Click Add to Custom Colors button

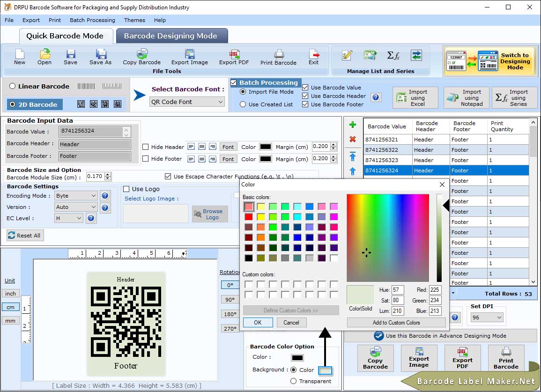pyautogui.click(x=396, y=323)
